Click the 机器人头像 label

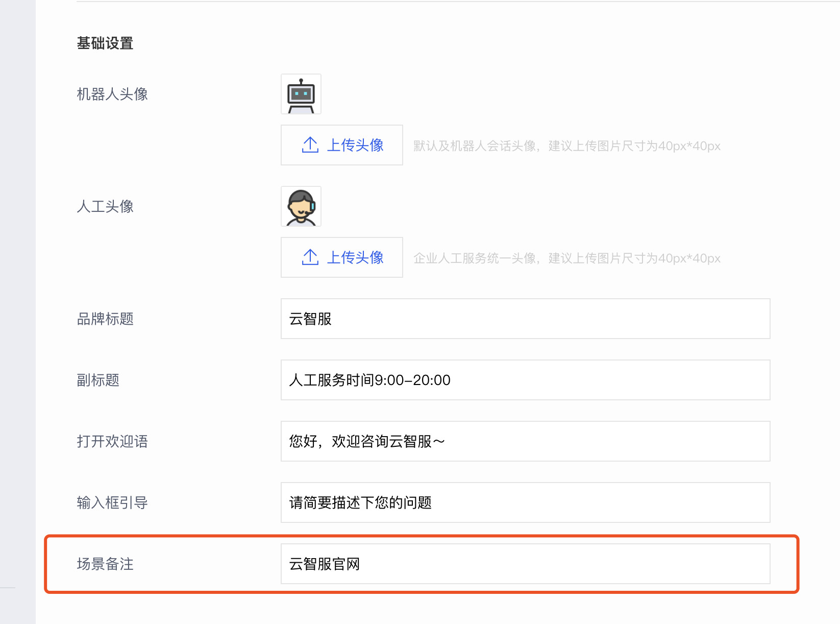112,94
